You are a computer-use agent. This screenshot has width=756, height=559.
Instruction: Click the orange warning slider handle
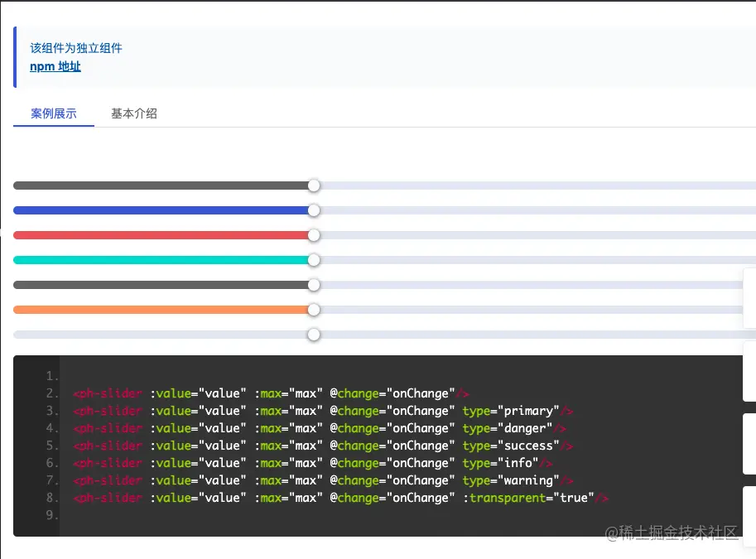[314, 310]
